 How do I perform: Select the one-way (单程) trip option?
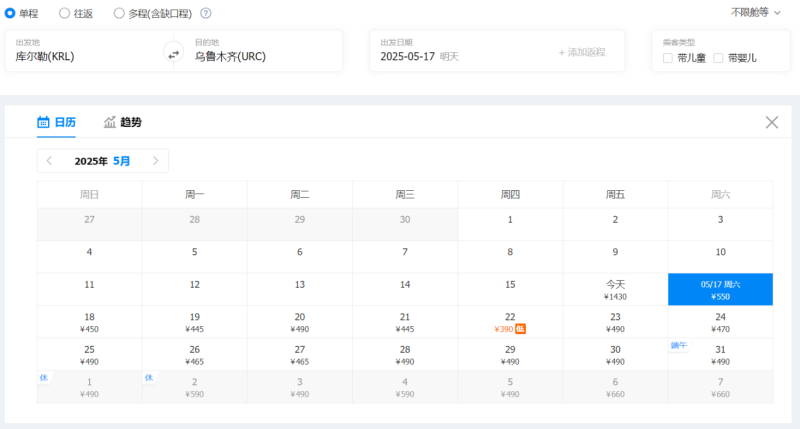pos(21,13)
